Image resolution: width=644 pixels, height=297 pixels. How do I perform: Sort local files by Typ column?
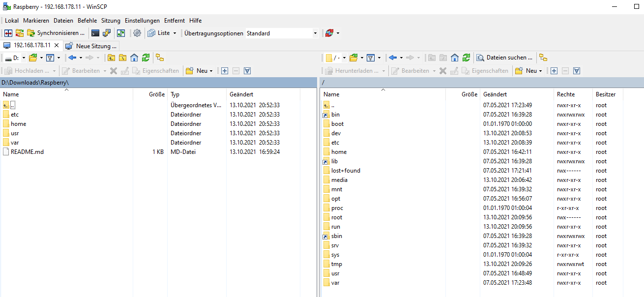pyautogui.click(x=197, y=94)
